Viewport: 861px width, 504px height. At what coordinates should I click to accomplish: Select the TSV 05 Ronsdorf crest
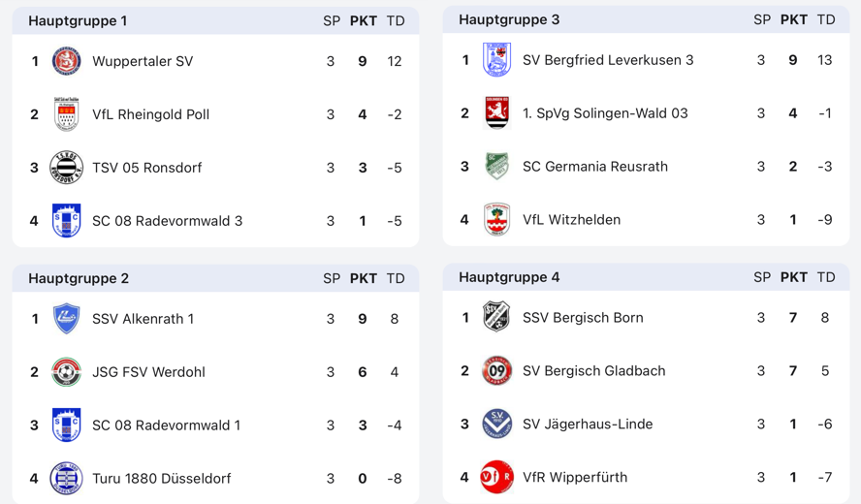click(66, 168)
